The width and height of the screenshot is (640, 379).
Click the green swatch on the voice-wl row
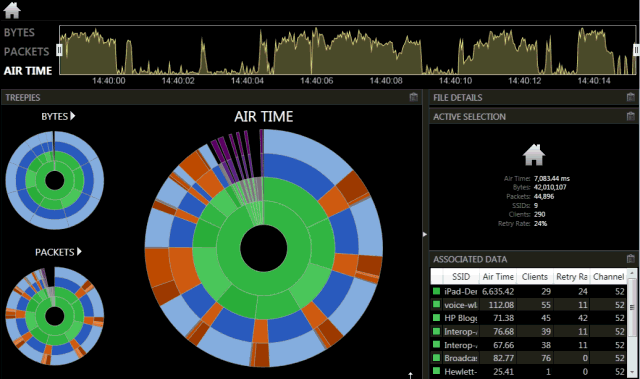(436, 304)
